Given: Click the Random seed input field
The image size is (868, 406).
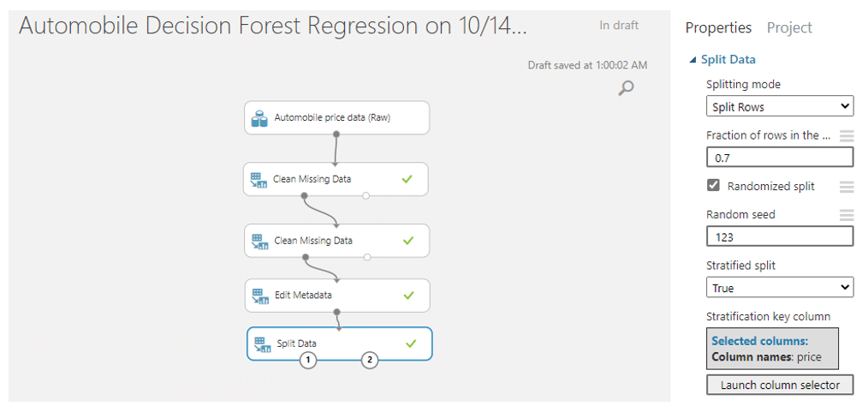Looking at the screenshot, I should [x=780, y=237].
